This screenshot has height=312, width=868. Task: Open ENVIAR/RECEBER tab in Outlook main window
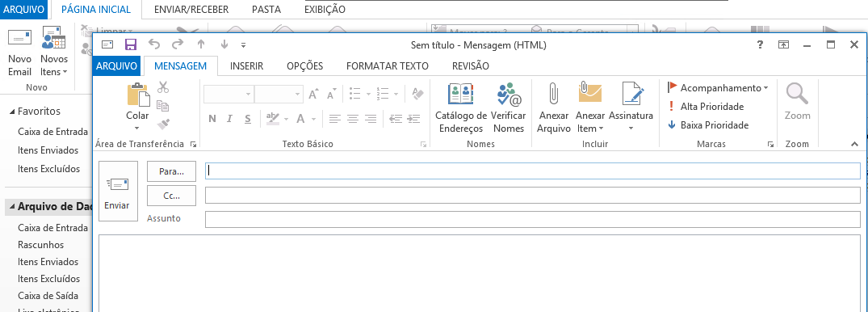[191, 10]
